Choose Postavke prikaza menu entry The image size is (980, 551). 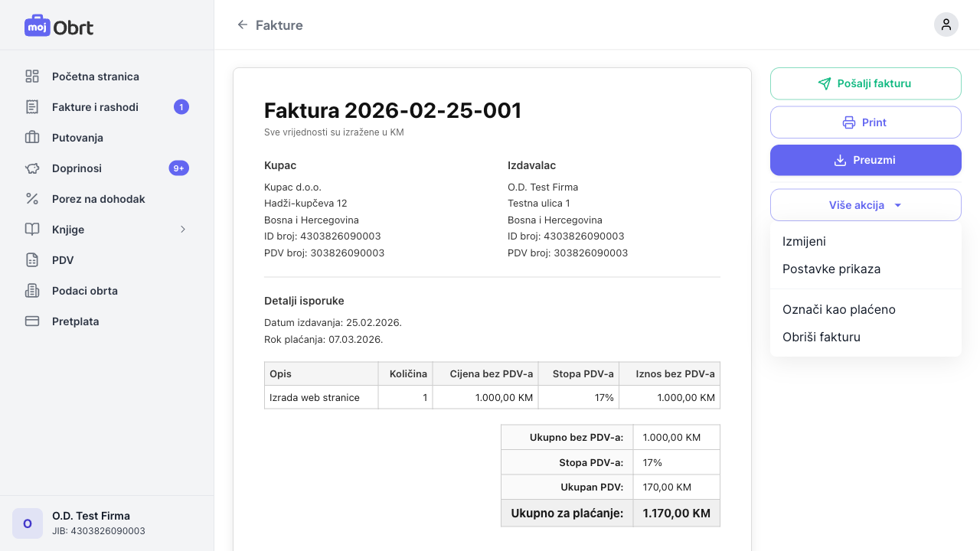(831, 269)
